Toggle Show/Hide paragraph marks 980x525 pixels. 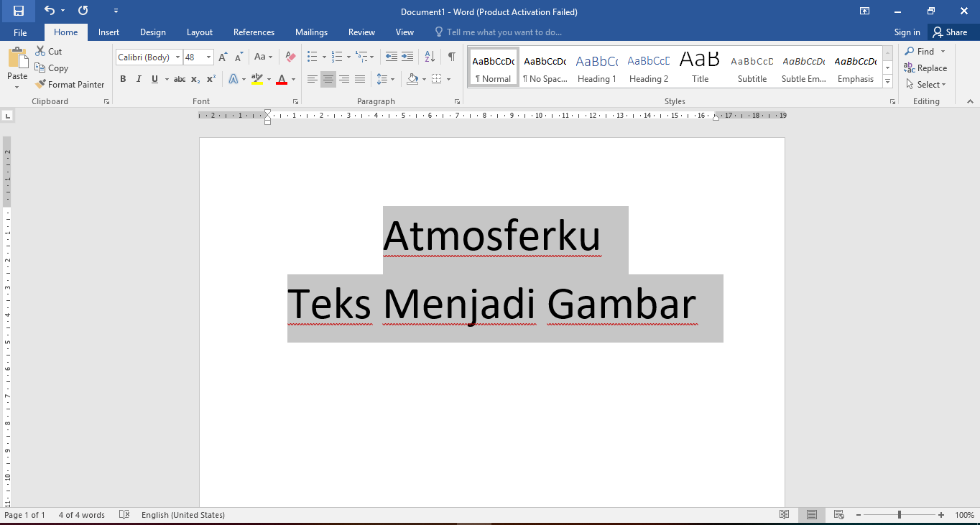(x=451, y=57)
